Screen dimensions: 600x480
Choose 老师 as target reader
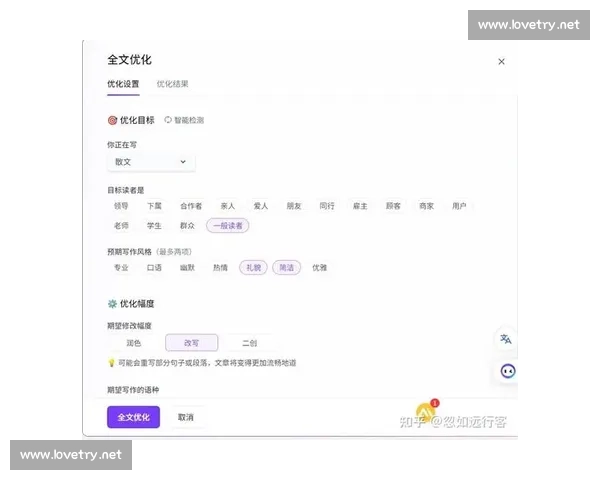click(121, 225)
